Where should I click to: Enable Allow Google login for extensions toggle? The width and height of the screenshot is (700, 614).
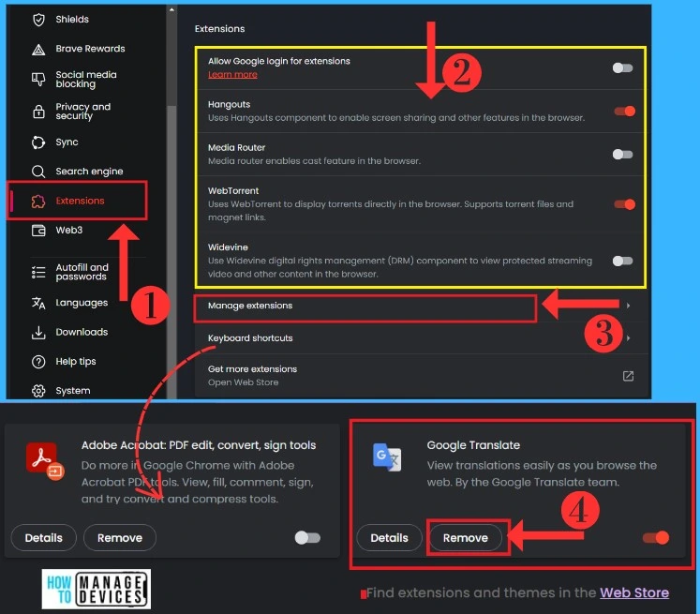[622, 67]
